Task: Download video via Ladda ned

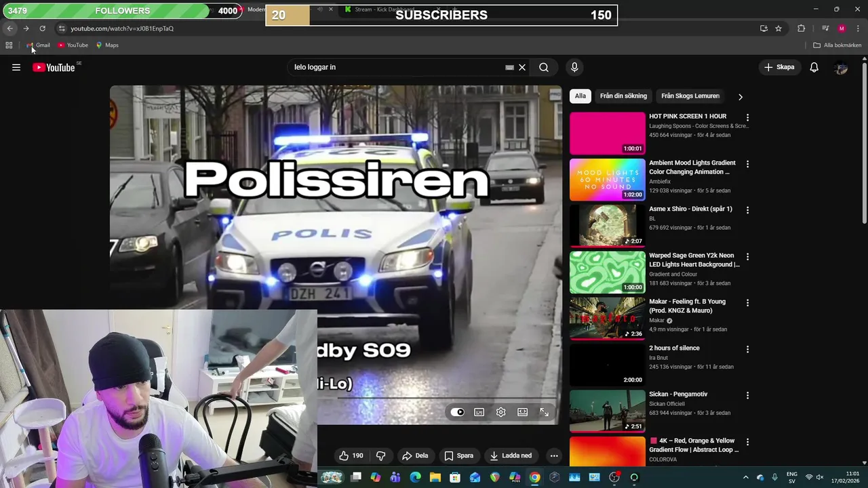Action: click(x=511, y=455)
